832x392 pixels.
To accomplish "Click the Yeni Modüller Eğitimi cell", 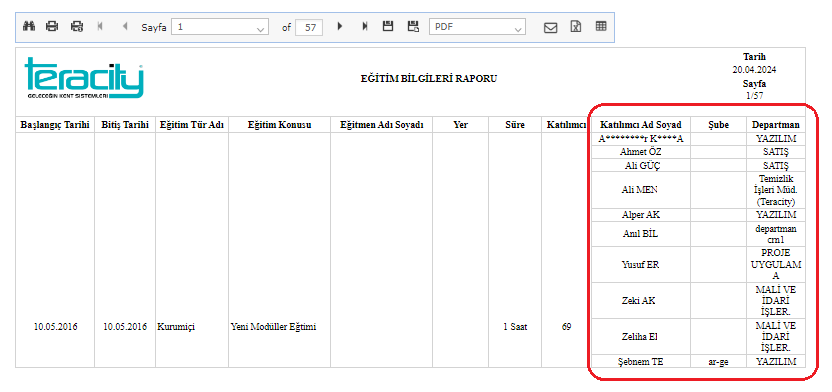I will tap(273, 327).
